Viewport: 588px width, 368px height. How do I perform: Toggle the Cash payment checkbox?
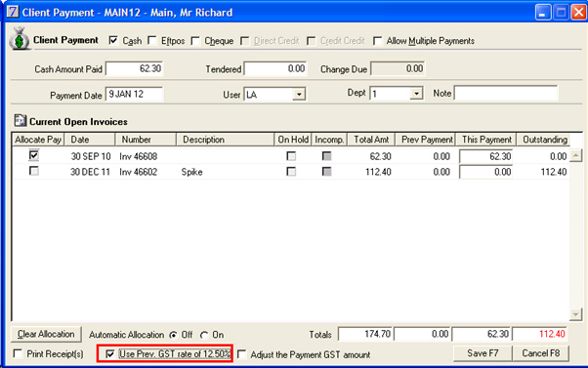coord(113,40)
